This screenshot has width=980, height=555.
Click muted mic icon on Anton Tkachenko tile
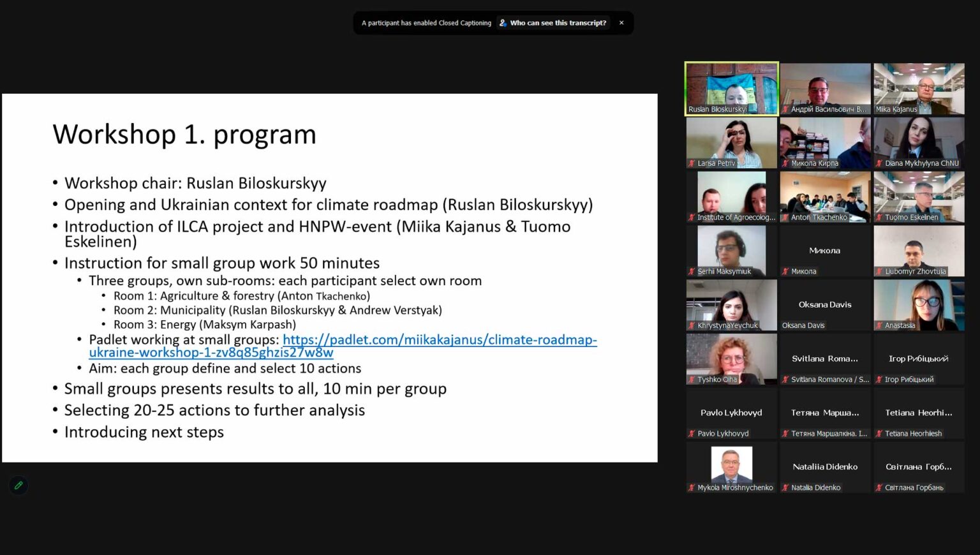click(x=785, y=218)
